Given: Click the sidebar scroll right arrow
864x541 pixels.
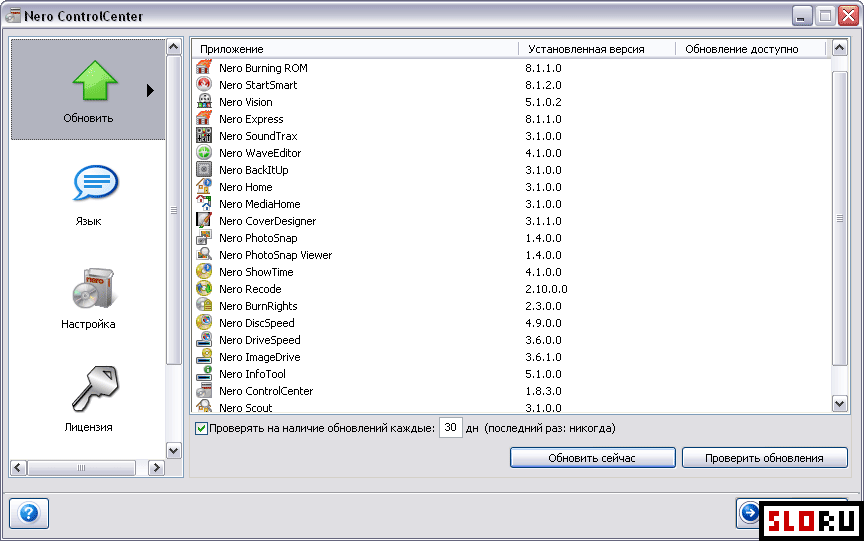Looking at the screenshot, I should pyautogui.click(x=156, y=468).
